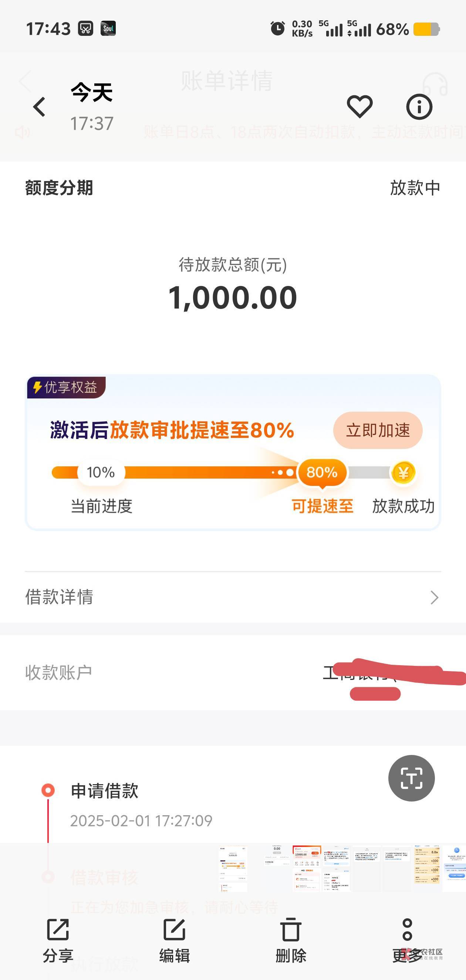The image size is (466, 980).
Task: Tap the 优享权益 badge
Action: click(x=66, y=387)
